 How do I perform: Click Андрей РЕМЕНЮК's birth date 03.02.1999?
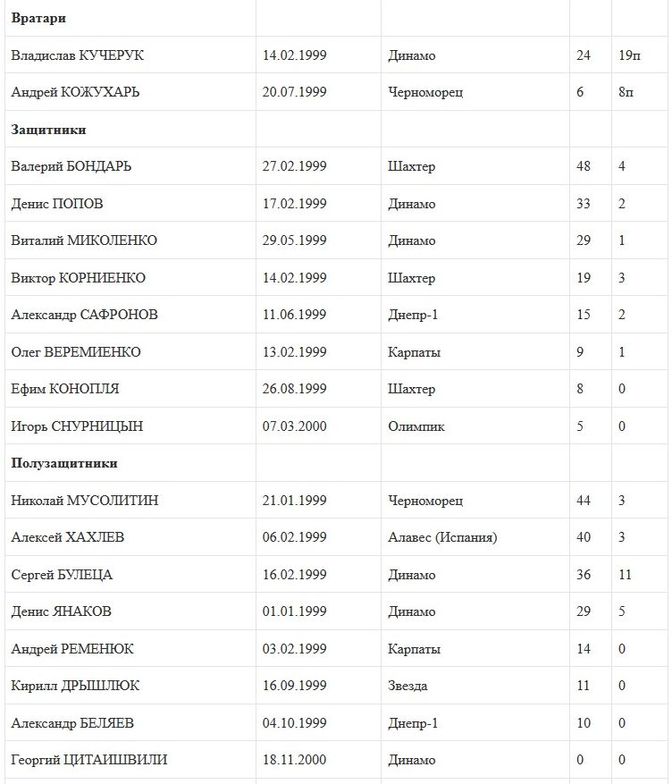tap(294, 649)
